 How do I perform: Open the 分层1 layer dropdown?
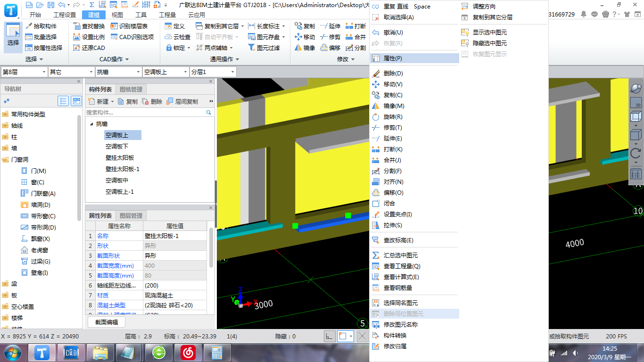[233, 72]
